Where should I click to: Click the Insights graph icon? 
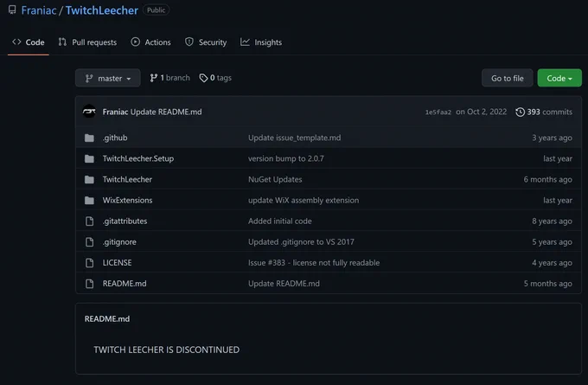245,42
